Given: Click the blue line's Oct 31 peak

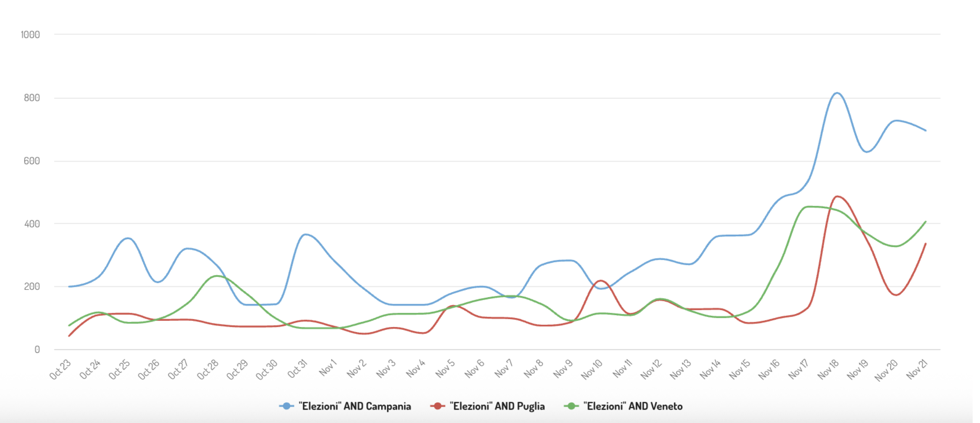Looking at the screenshot, I should click(x=305, y=234).
